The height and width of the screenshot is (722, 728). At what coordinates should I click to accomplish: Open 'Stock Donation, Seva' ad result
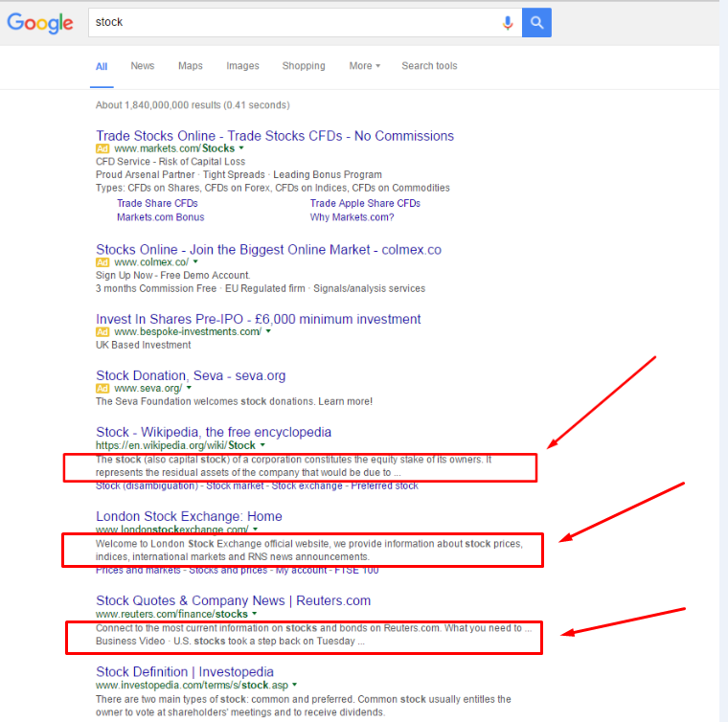(191, 376)
